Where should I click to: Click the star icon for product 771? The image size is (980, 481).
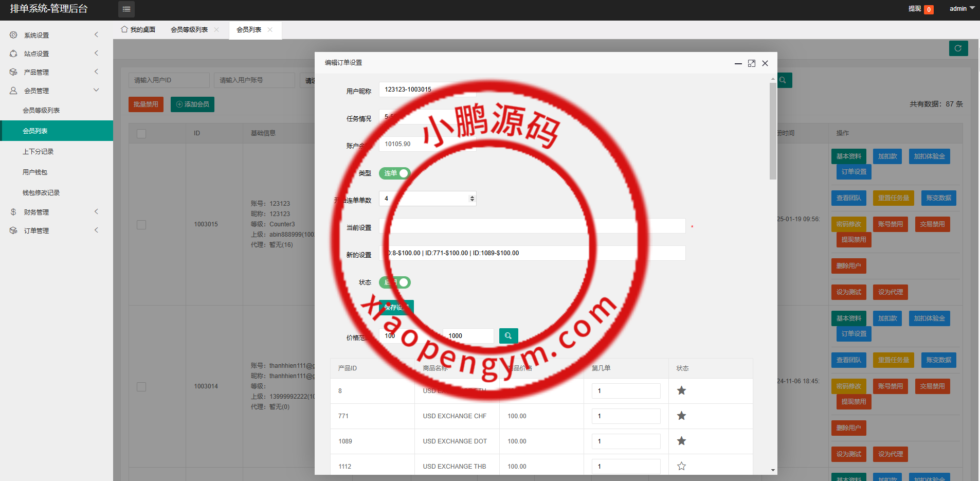(681, 416)
